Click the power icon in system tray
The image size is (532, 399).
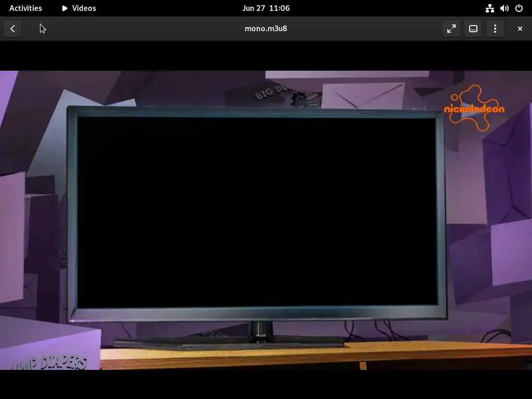point(519,8)
